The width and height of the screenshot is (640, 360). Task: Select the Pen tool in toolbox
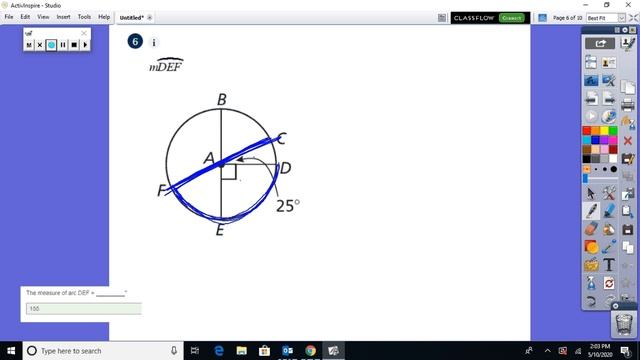pos(591,211)
